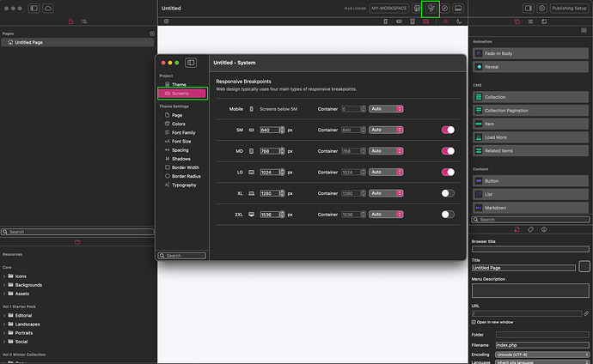Screen dimensions: 593x364
Task: Click the add page icon beside Pages header
Action: click(x=152, y=33)
